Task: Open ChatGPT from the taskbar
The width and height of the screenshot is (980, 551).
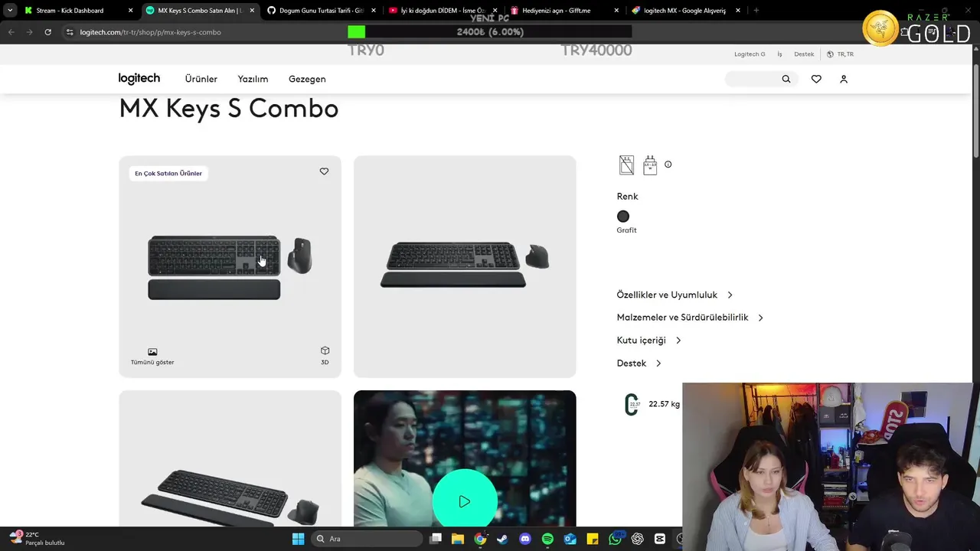Action: (637, 539)
